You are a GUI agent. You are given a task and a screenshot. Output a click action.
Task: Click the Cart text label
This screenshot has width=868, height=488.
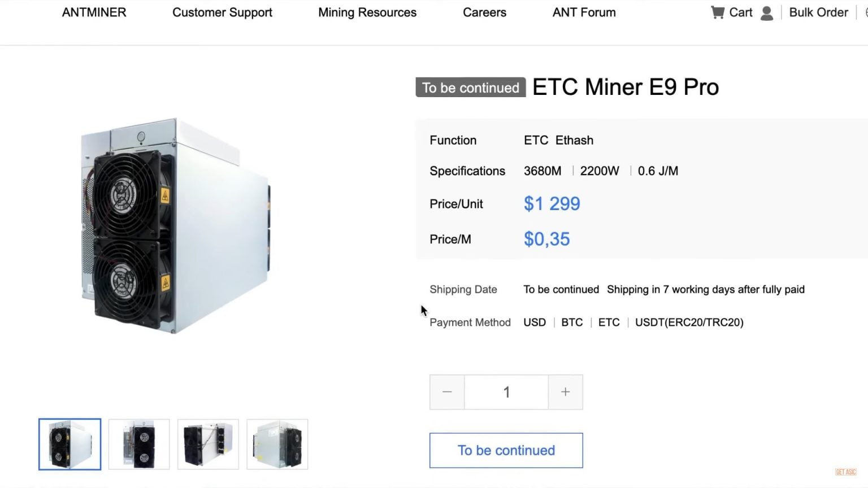coord(740,12)
